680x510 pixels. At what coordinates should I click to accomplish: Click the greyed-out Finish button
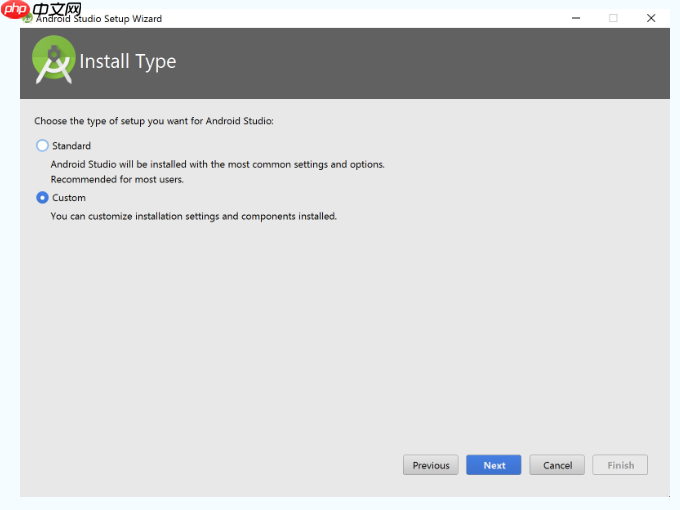click(620, 465)
